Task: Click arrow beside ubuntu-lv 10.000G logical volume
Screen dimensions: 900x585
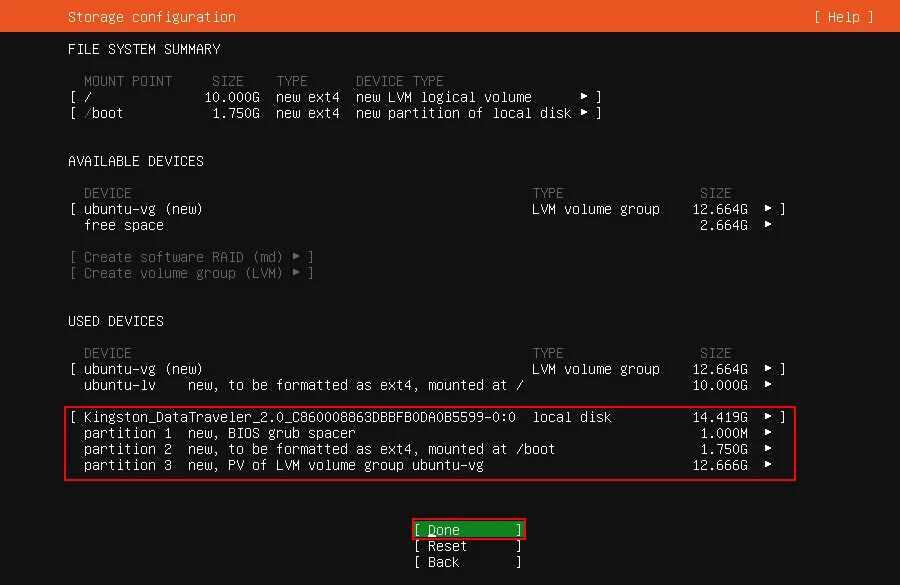Action: tap(768, 385)
